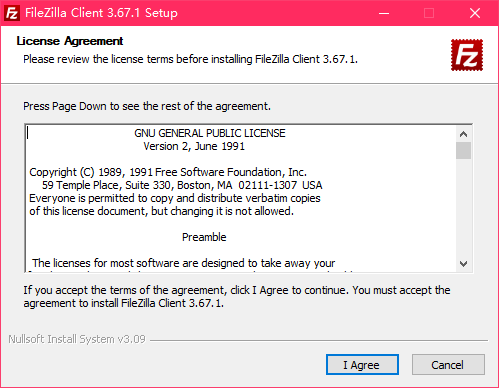The height and width of the screenshot is (388, 499).
Task: Click the GNU GENERAL PUBLIC LICENSE heading line
Action: (210, 133)
